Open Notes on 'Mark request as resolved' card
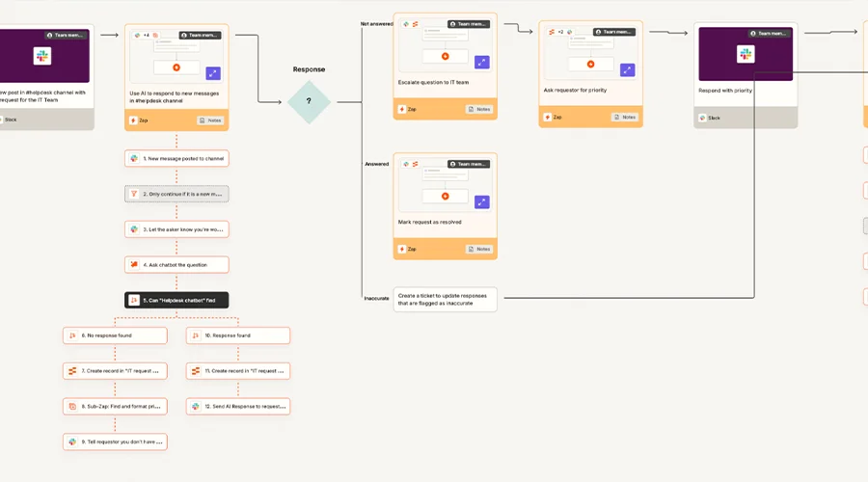868x482 pixels. pyautogui.click(x=479, y=249)
